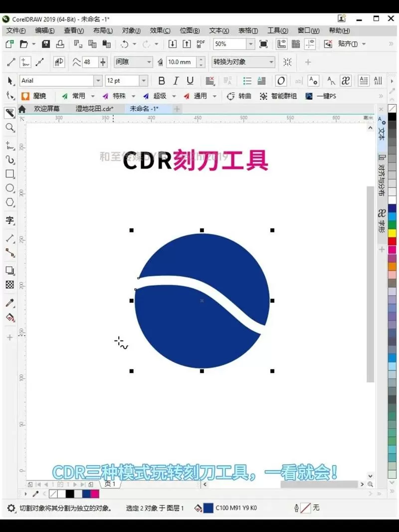
Task: Open a file with folder icon
Action: click(24, 44)
